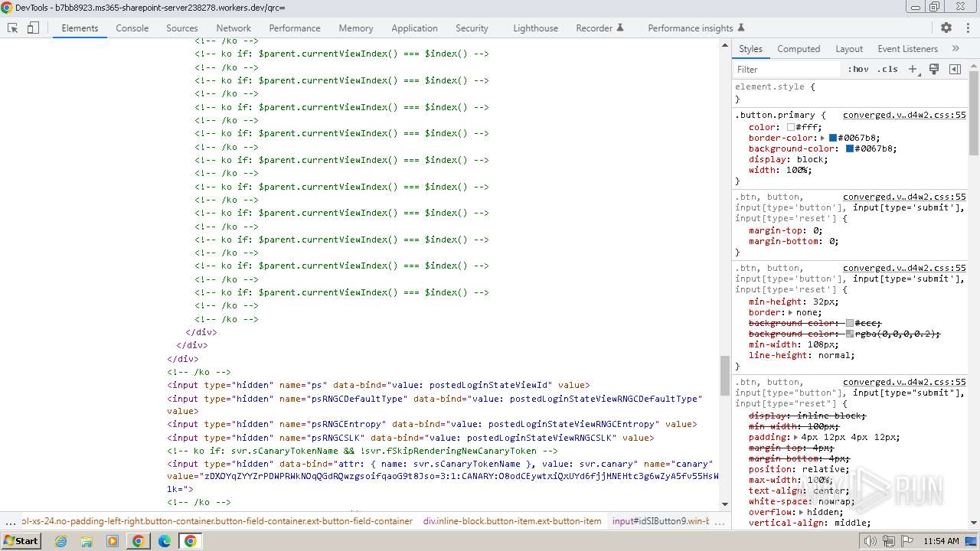Open the Application tab

414,28
